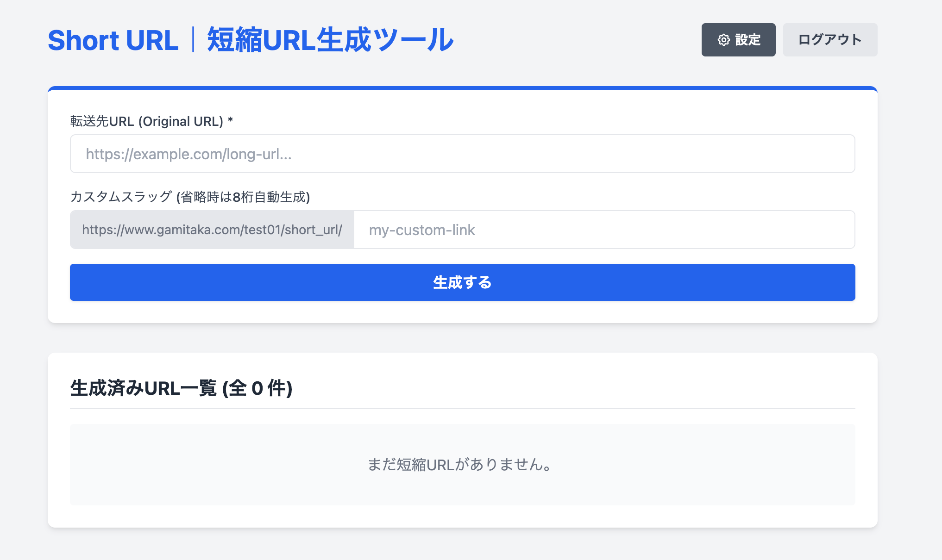The image size is (942, 560).
Task: Click the 省略時は8桁自動生成 hint text
Action: [x=243, y=197]
